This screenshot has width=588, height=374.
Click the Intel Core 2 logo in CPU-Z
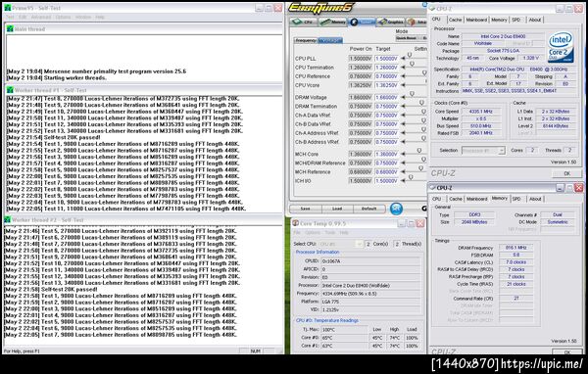(x=561, y=47)
